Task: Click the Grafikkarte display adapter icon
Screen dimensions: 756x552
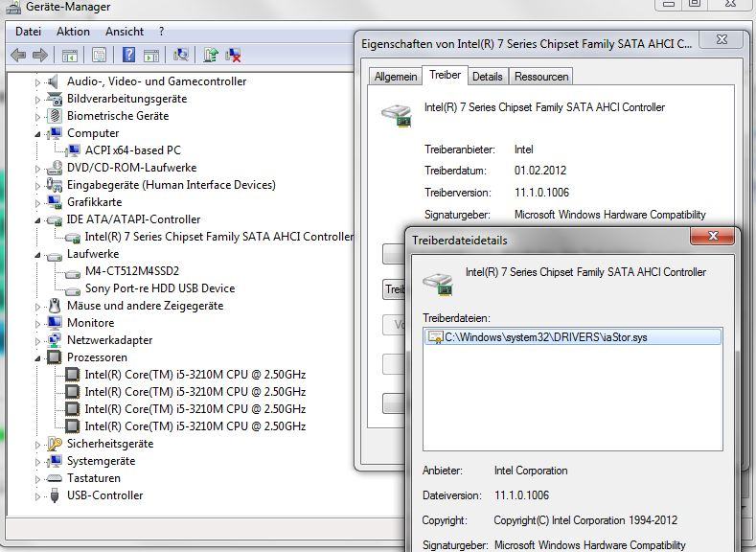Action: 55,202
